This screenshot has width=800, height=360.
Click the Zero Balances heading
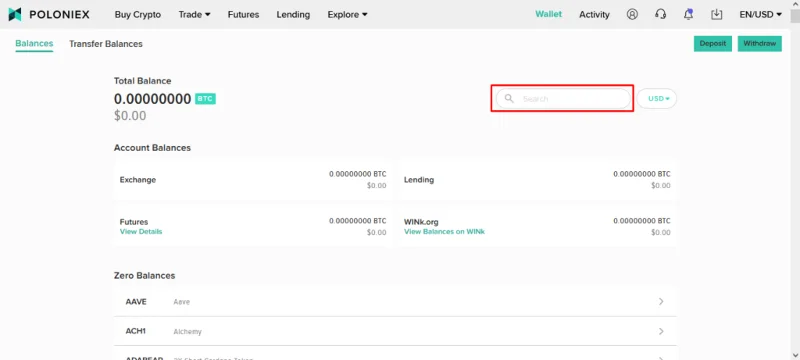[x=144, y=275]
